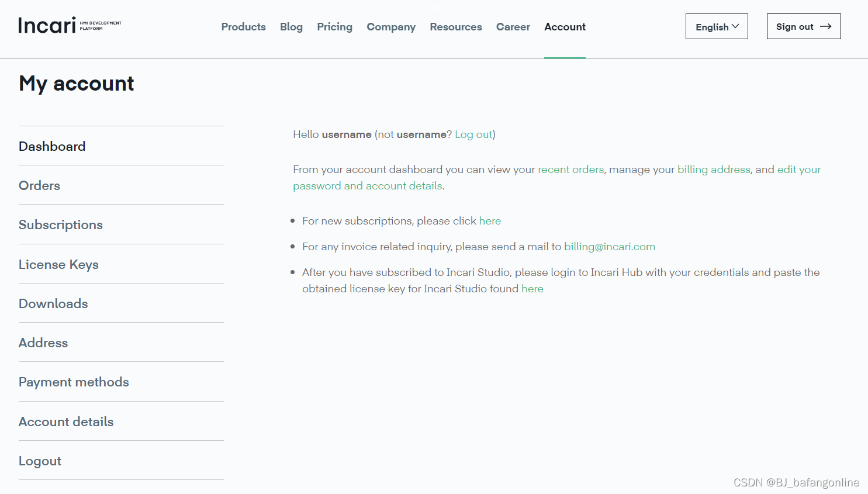Screen dimensions: 868x494
Task: Open Payment methods in the sidebar
Action: 121,382
